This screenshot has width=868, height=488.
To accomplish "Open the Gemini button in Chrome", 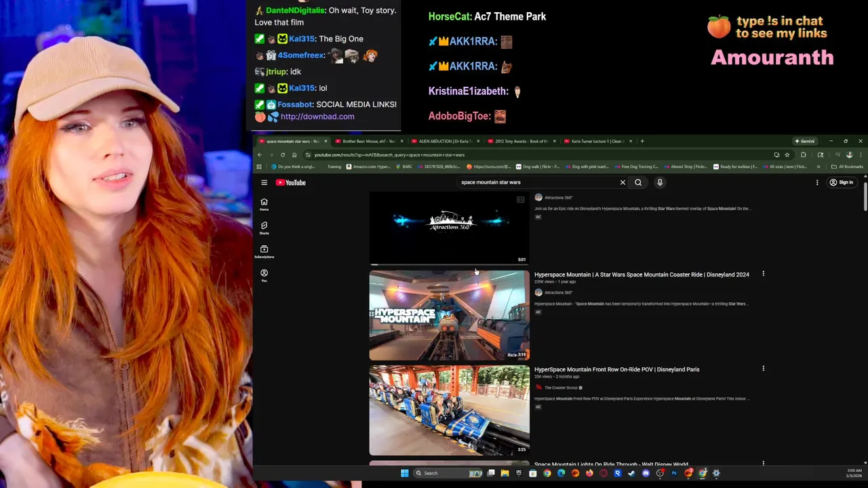I will 805,141.
